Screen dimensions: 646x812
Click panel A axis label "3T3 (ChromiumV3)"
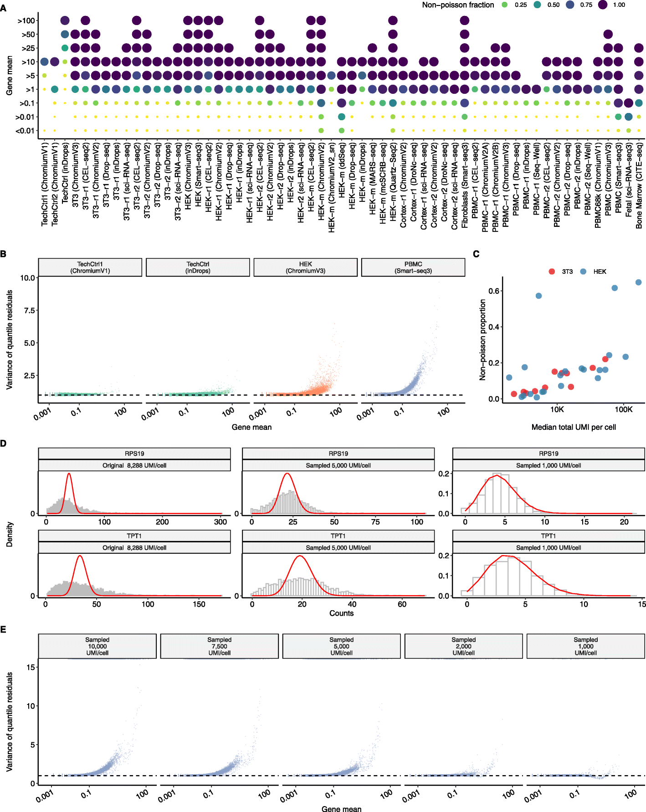[x=75, y=175]
